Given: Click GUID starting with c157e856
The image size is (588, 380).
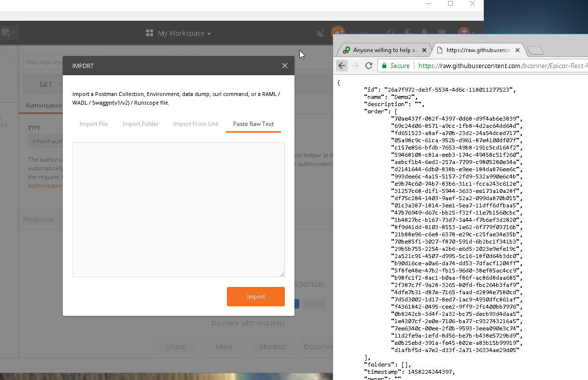Looking at the screenshot, I should (457, 148).
